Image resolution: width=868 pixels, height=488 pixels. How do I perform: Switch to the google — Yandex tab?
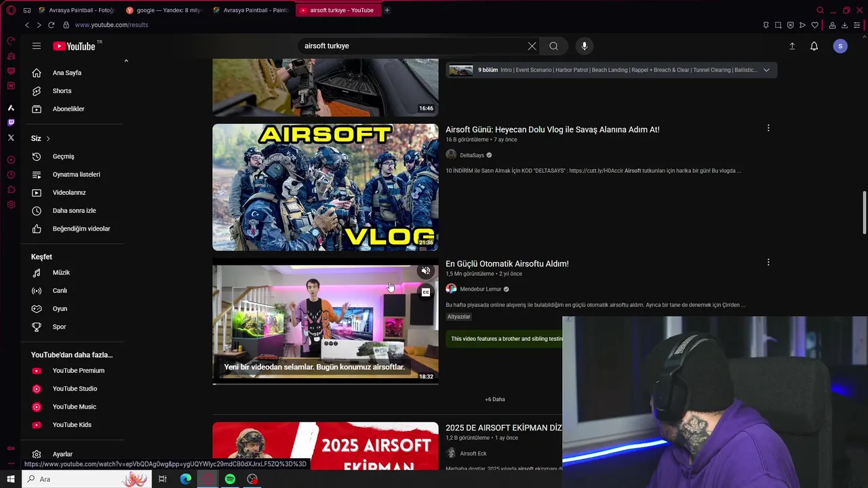165,10
